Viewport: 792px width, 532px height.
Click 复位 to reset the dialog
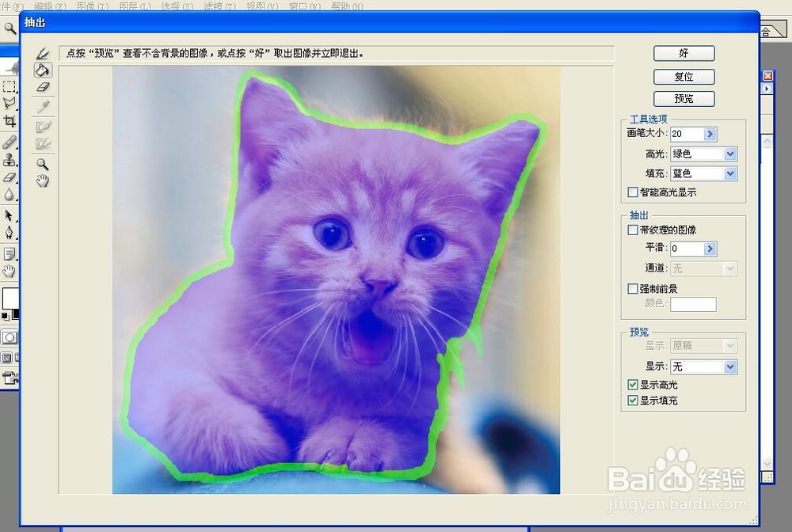click(683, 76)
